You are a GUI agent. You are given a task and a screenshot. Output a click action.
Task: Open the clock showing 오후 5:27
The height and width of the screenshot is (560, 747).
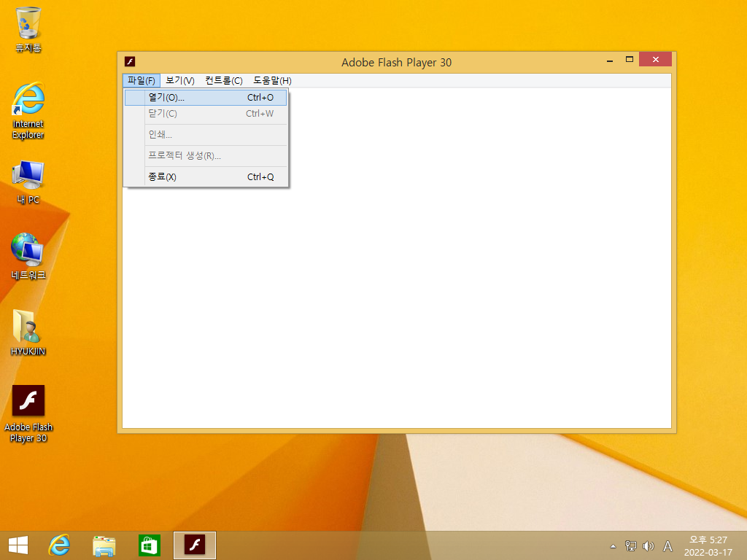coord(708,546)
